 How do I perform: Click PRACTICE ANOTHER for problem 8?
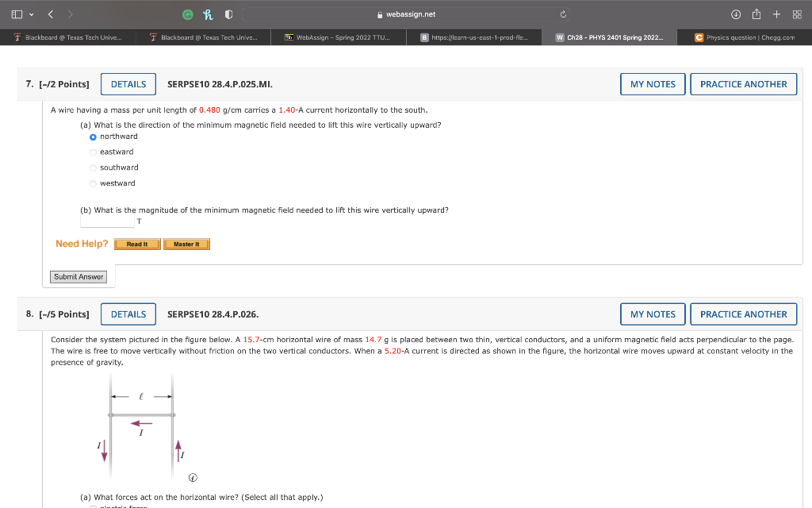[x=743, y=314]
